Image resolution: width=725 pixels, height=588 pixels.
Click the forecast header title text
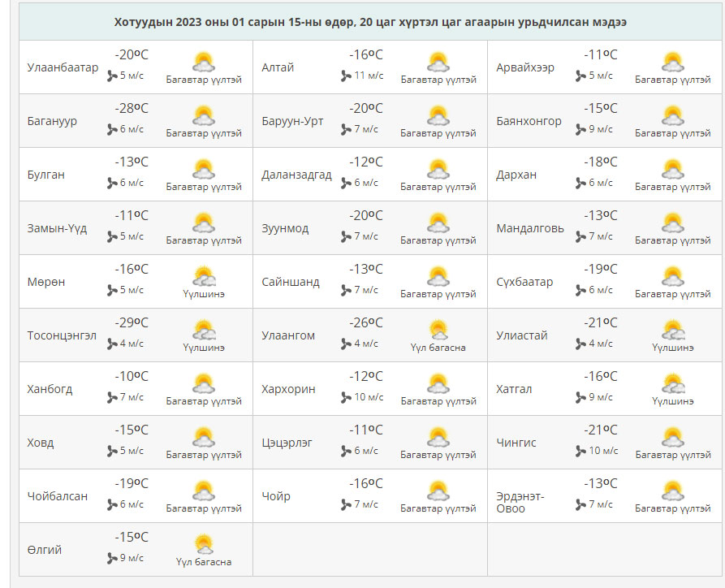pyautogui.click(x=370, y=22)
